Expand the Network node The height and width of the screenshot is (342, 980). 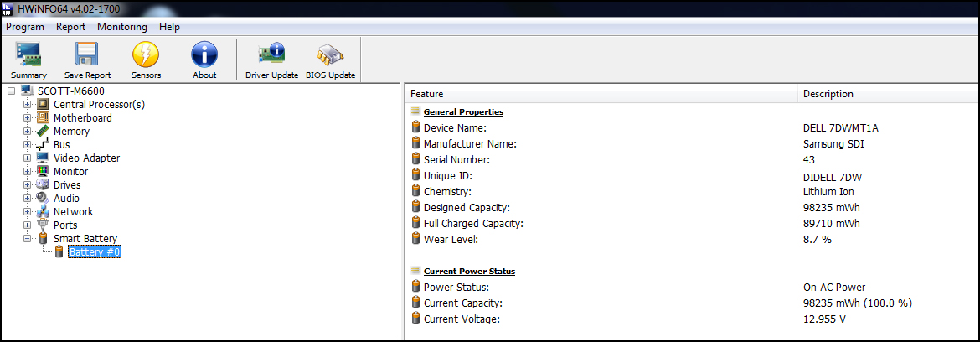[27, 211]
